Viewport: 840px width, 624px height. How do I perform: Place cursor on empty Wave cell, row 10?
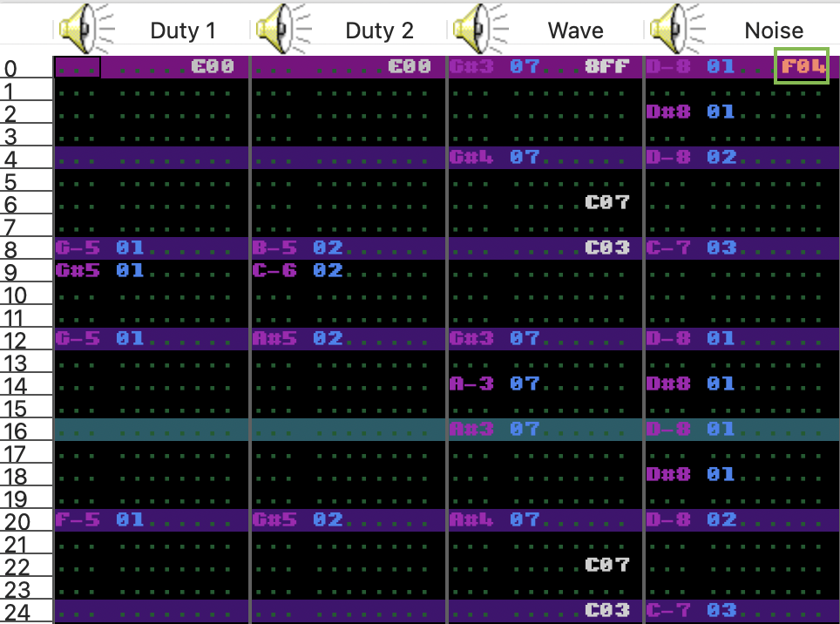(545, 294)
